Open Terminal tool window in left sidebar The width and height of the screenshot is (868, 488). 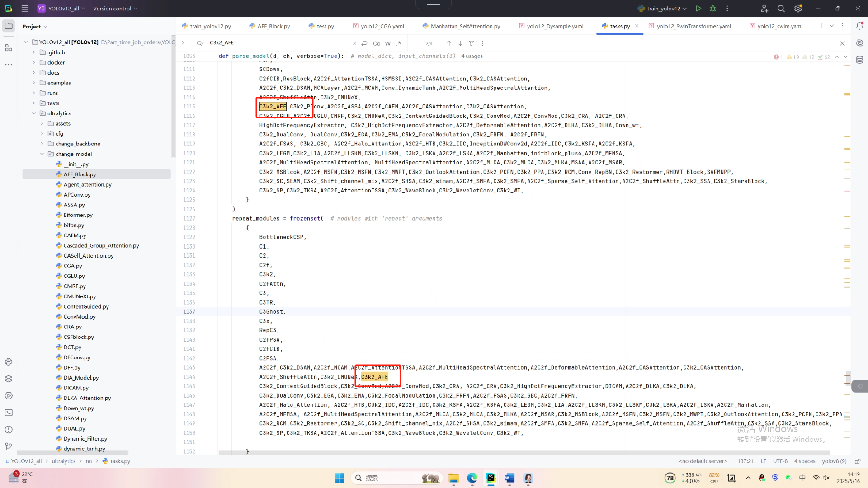(x=8, y=413)
